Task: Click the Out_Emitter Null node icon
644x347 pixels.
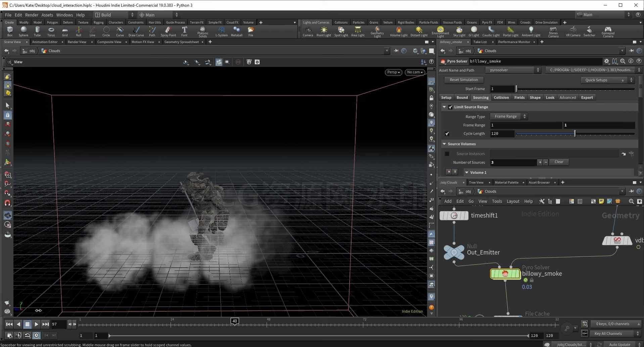Action: tap(454, 252)
